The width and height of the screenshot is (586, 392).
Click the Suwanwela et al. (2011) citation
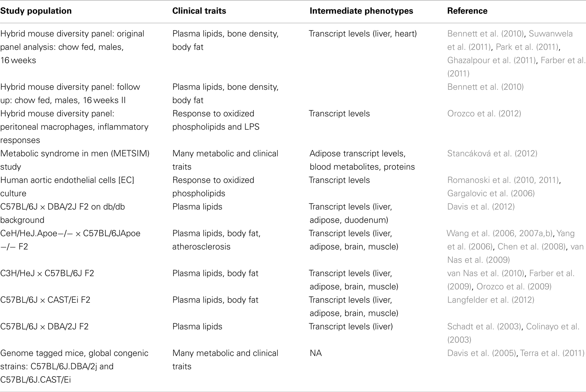(510, 40)
